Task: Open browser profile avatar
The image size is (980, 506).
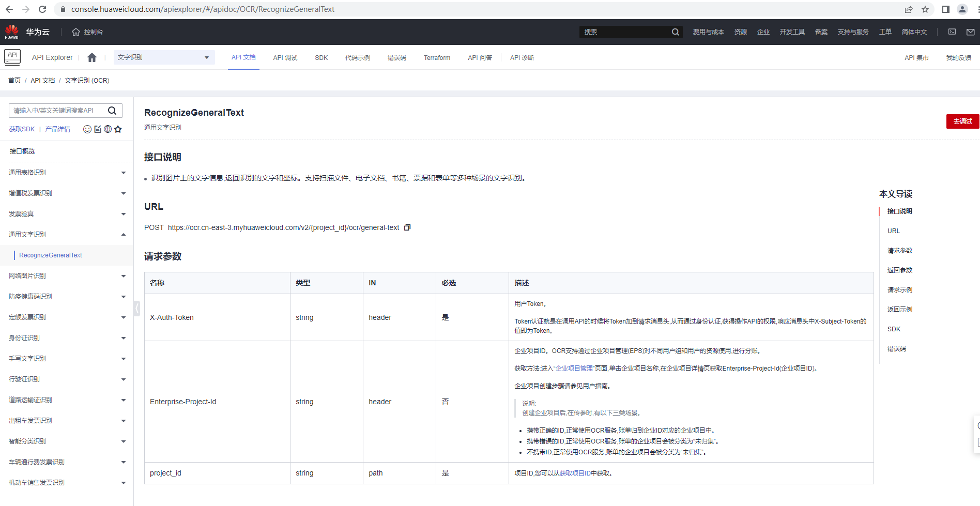Action: point(962,9)
